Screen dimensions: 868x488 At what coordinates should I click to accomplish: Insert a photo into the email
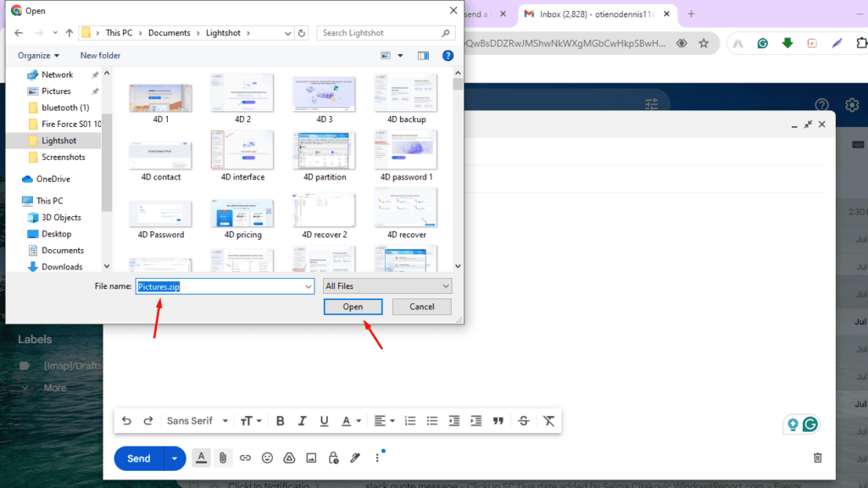click(x=311, y=458)
